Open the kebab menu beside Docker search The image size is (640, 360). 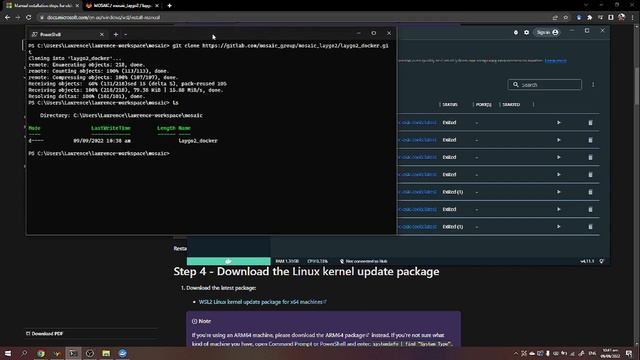point(593,84)
